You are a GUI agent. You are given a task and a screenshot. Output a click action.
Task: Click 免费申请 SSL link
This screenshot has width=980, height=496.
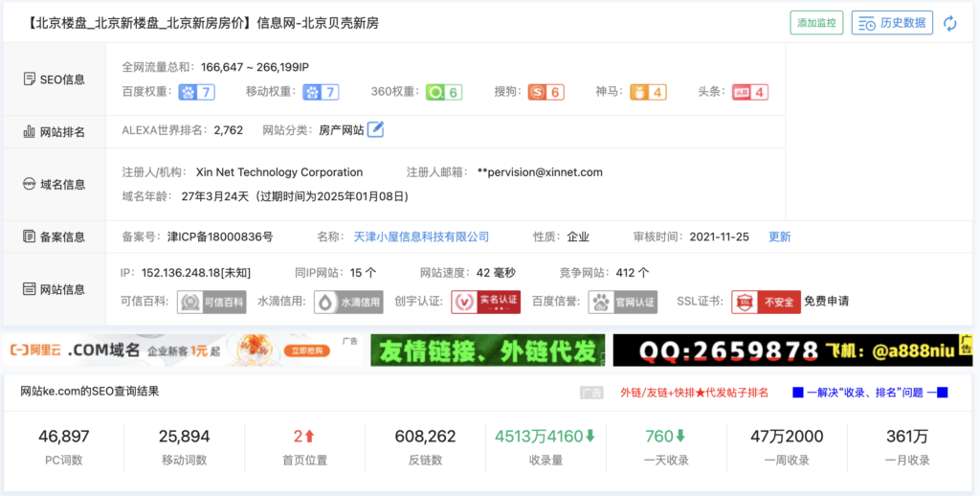pyautogui.click(x=826, y=302)
